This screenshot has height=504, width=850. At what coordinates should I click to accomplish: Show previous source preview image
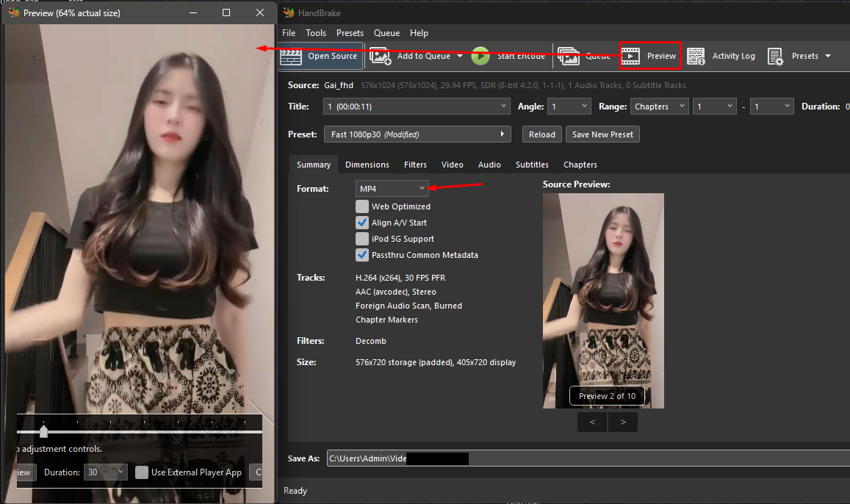(592, 422)
